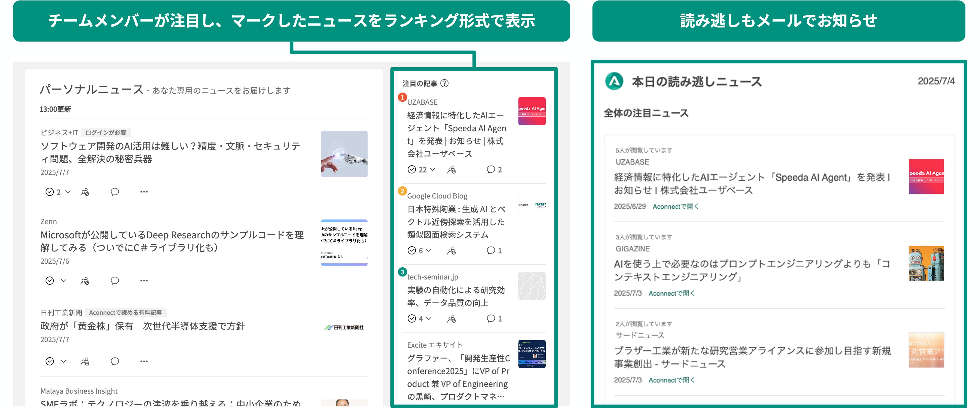The width and height of the screenshot is (980, 409).
Task: Open the AIを使う上で必要なのは GIGAZINE headline
Action: (752, 270)
